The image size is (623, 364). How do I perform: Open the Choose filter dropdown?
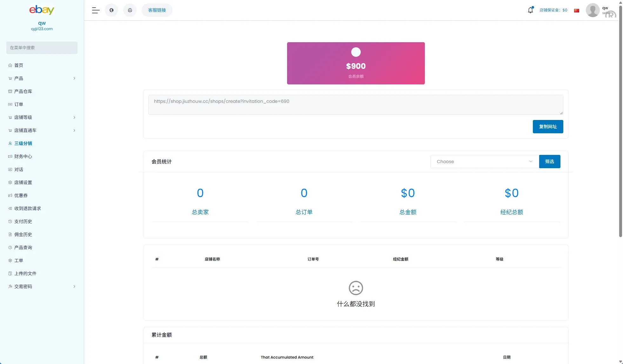484,161
